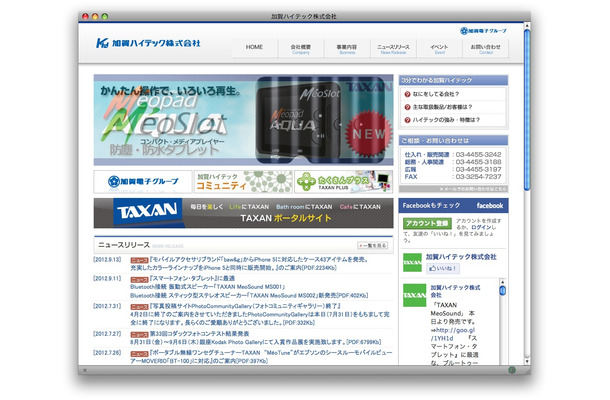Click the red NEW badge on banner
The width and height of the screenshot is (610, 400).
tap(368, 133)
